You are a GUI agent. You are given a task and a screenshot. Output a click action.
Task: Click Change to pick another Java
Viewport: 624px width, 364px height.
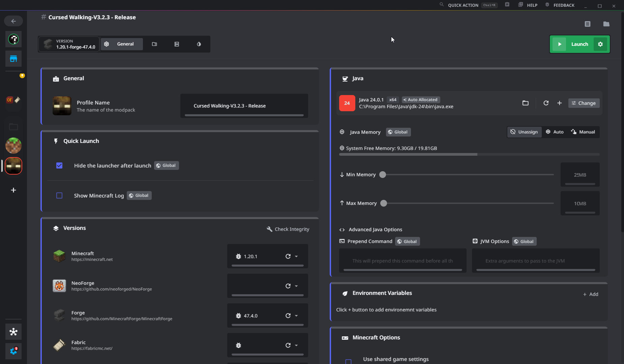584,103
